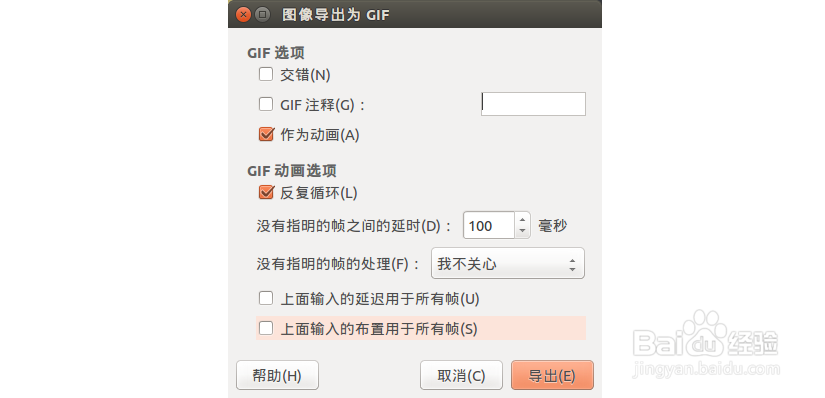Enable the 交错(N) interlace checkbox
825x398 pixels.
coord(266,75)
